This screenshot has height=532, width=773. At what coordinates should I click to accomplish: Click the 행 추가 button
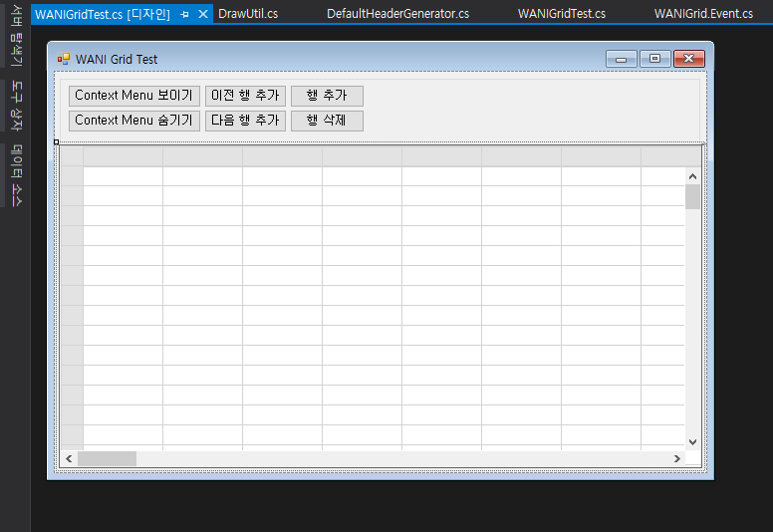tap(327, 96)
